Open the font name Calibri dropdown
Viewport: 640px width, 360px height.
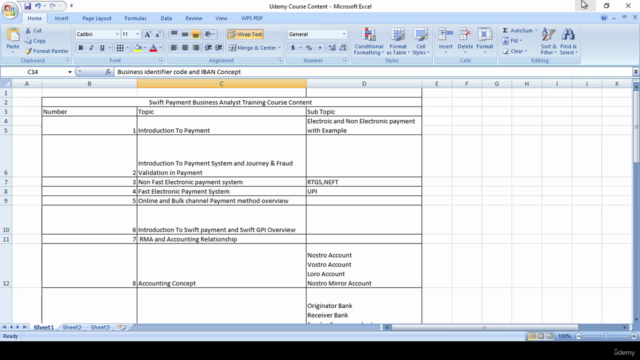point(117,34)
